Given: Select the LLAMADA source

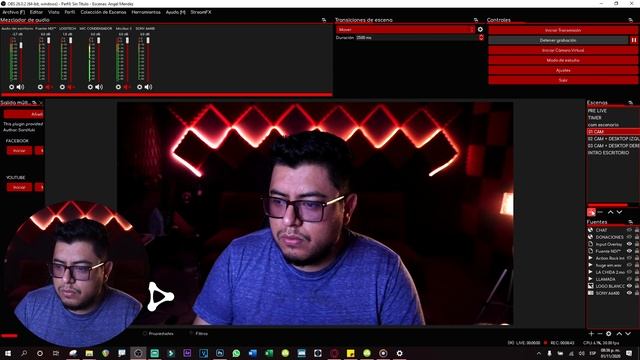Looking at the screenshot, I should click(x=606, y=279).
